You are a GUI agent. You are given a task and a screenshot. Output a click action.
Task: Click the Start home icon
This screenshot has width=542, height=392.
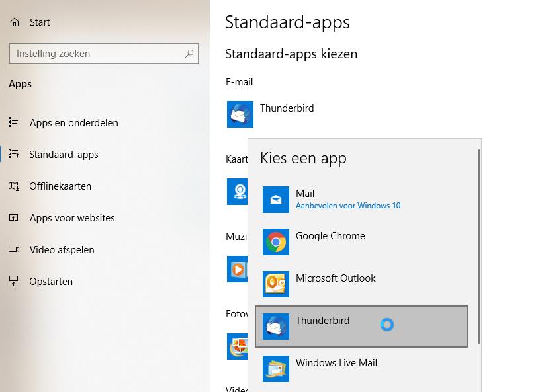15,22
